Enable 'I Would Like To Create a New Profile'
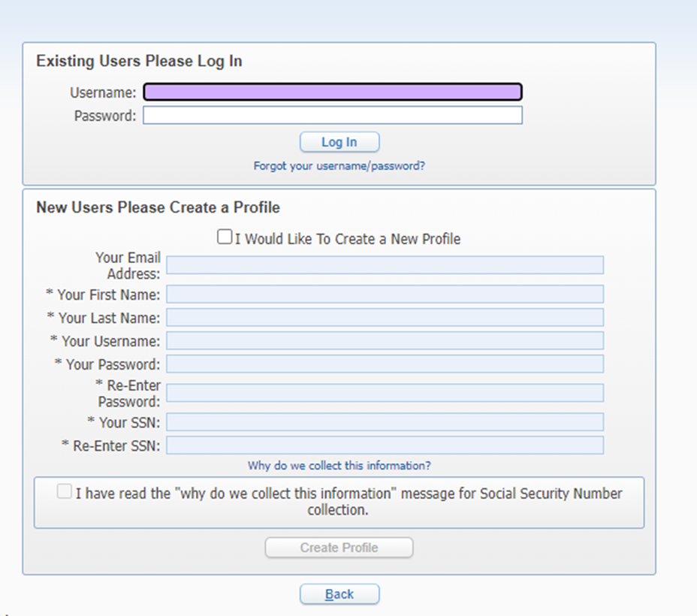The width and height of the screenshot is (697, 616). click(x=225, y=237)
